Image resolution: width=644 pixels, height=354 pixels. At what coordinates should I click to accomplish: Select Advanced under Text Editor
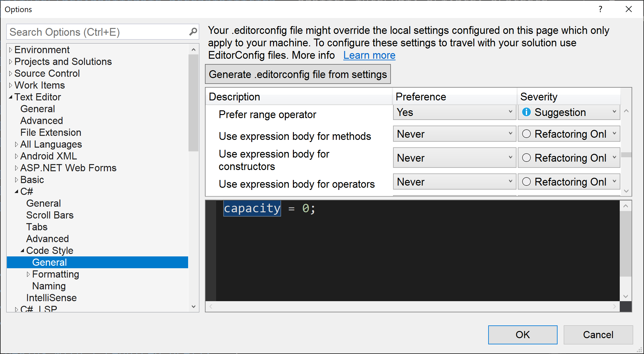pyautogui.click(x=42, y=121)
